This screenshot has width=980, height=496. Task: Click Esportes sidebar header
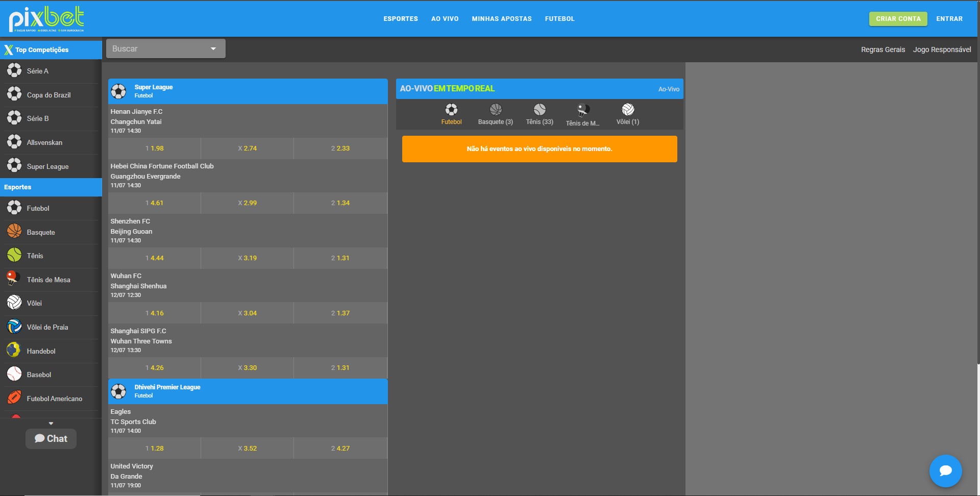[51, 187]
